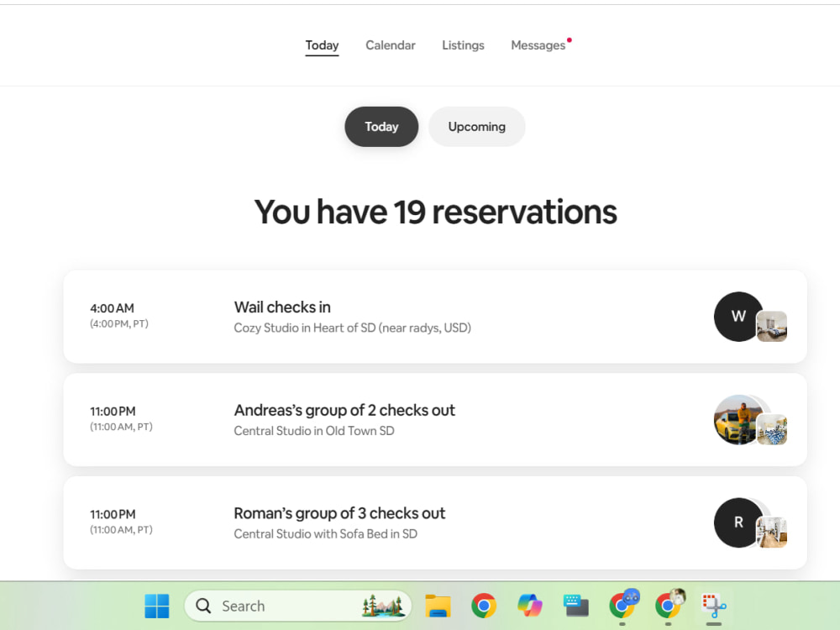The height and width of the screenshot is (630, 840).
Task: Click the 4:00 AM check-in time
Action: [x=112, y=308]
